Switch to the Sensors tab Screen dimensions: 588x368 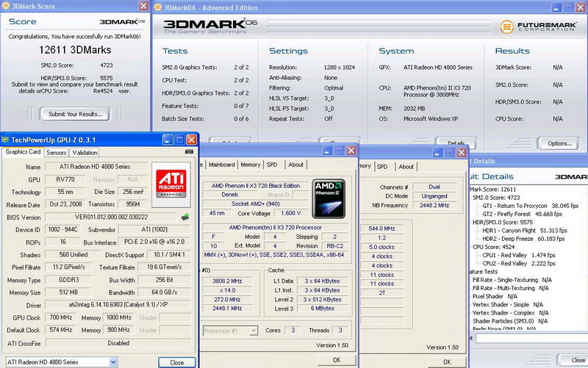[57, 153]
